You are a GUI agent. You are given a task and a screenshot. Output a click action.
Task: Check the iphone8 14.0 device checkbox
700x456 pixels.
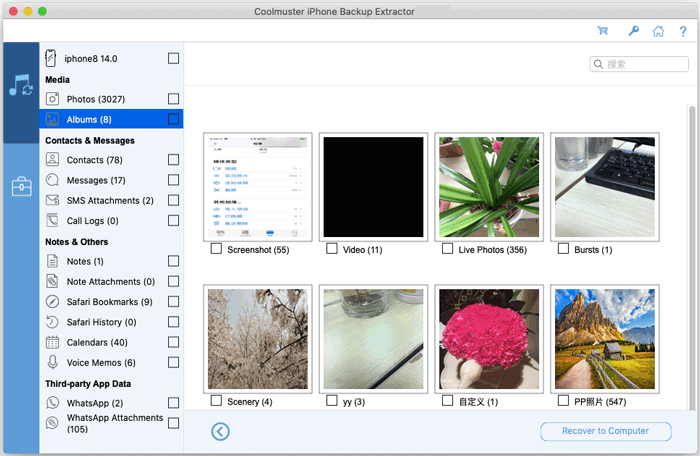(x=173, y=59)
